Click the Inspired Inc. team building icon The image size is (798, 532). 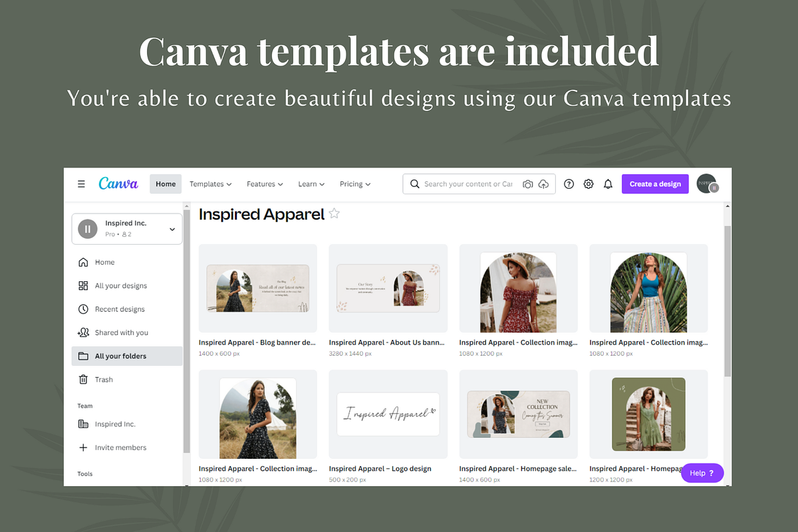(x=83, y=424)
